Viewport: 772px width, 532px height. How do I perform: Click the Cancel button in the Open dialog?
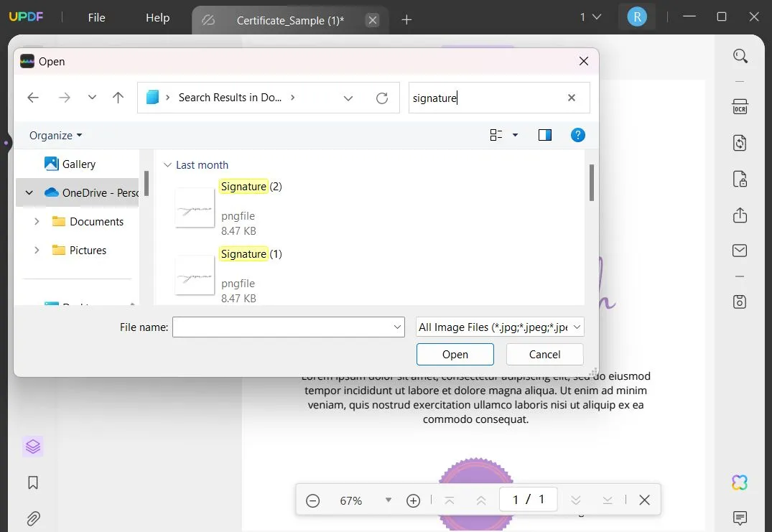coord(544,354)
